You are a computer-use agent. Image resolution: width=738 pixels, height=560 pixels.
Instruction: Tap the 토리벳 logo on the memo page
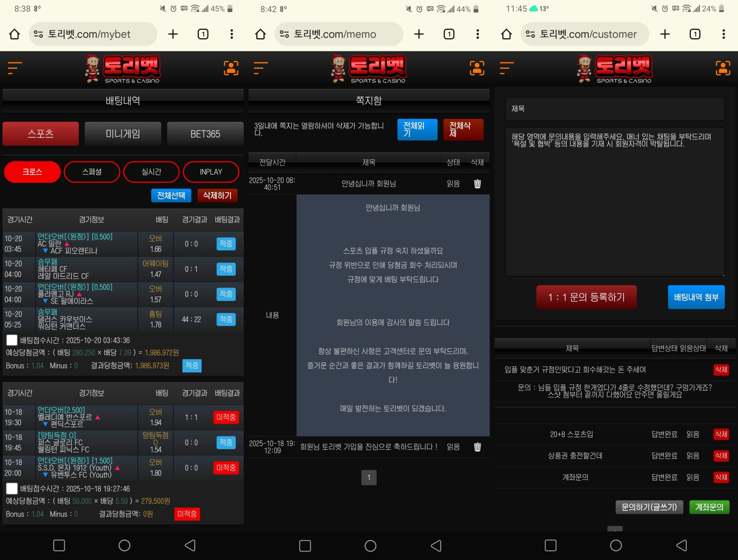tap(368, 68)
